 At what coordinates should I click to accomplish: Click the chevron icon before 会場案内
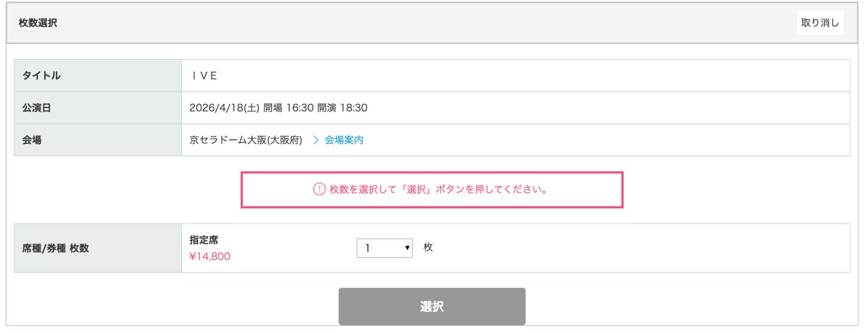click(316, 141)
